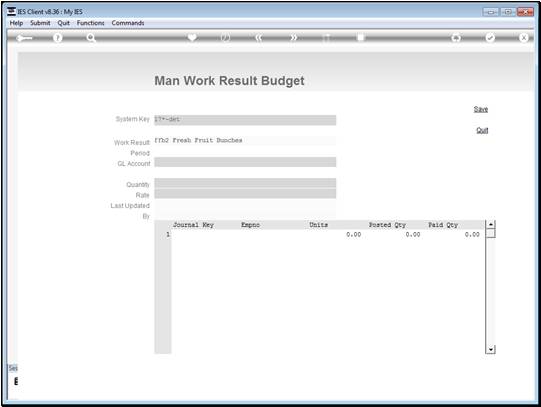Click the Quit link on form
Image resolution: width=541 pixels, height=407 pixels.
coord(482,130)
